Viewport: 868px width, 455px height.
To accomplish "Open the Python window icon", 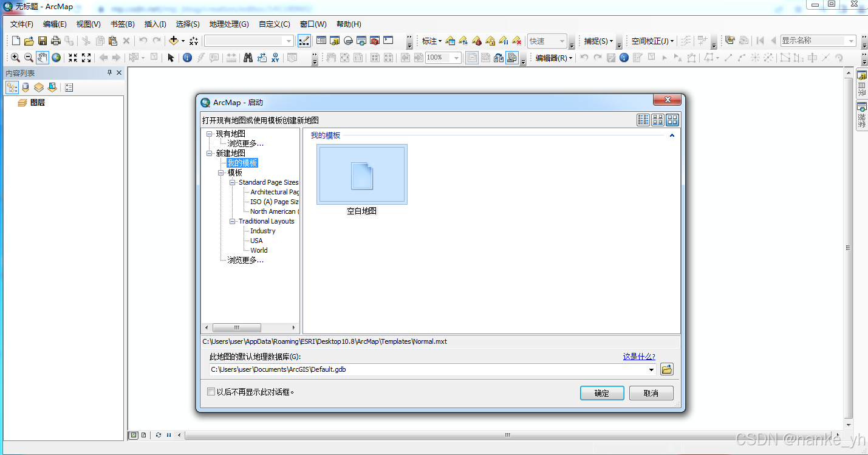I will (x=388, y=41).
